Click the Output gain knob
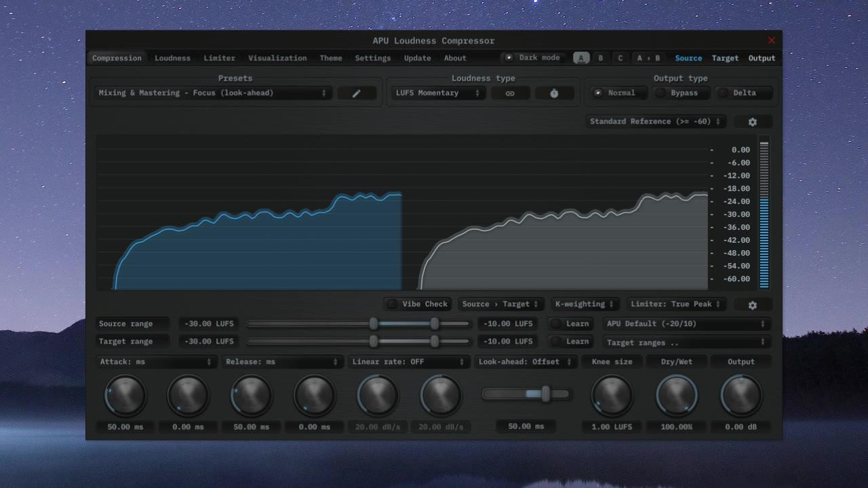Viewport: 868px width, 488px height. click(x=741, y=396)
